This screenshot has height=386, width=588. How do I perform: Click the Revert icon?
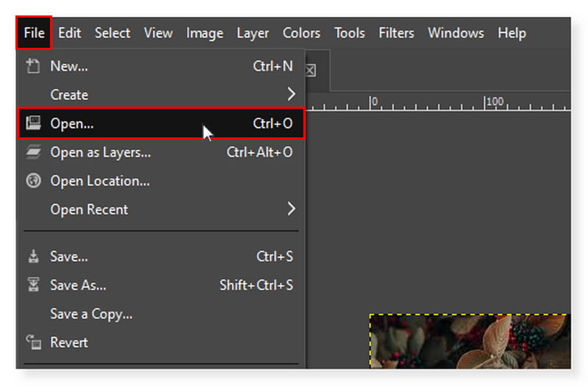coord(33,343)
